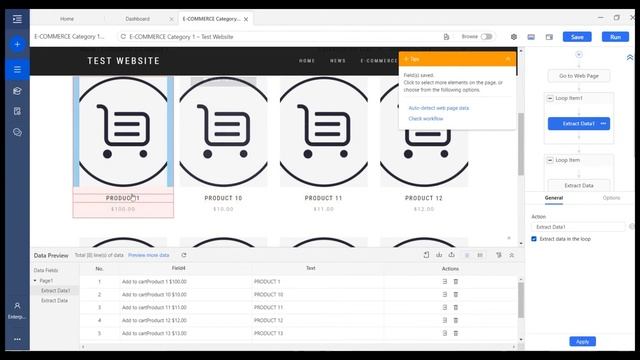
Task: Collapse the second Loop Item block
Action: pos(550,160)
